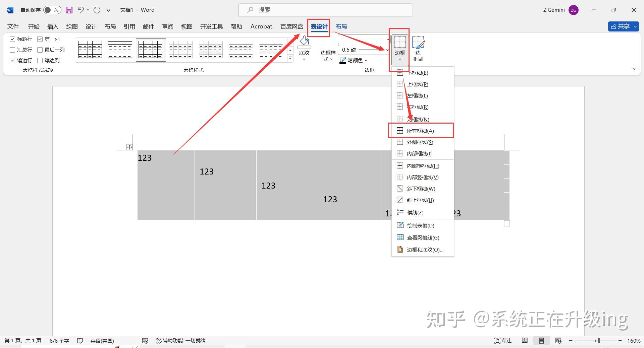
Task: Switch to print layout view icon
Action: [x=541, y=341]
